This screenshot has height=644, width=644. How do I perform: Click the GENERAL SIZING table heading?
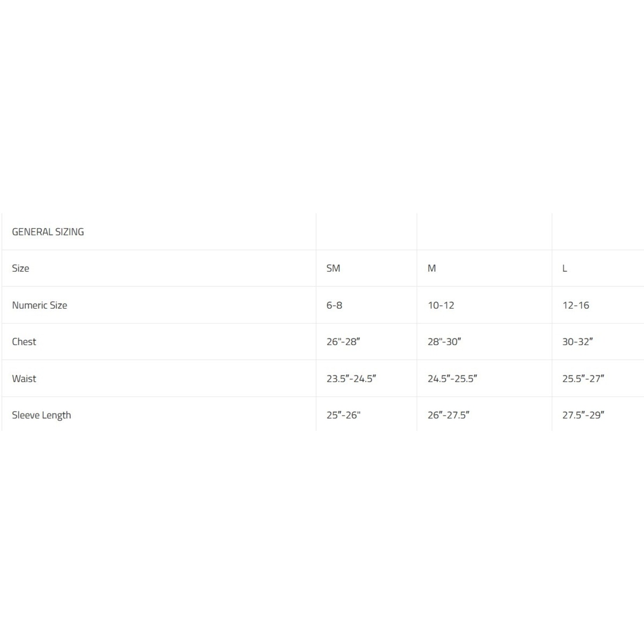(x=48, y=232)
